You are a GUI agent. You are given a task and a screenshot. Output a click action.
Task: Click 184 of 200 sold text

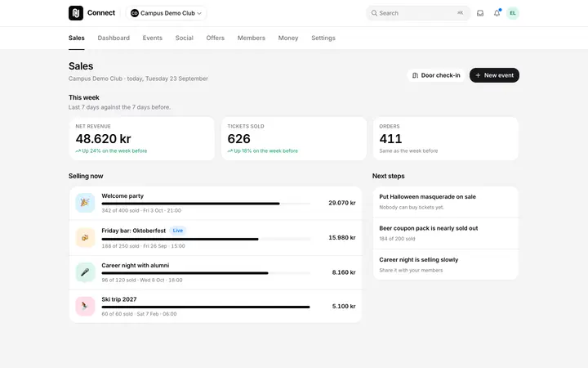click(x=397, y=239)
